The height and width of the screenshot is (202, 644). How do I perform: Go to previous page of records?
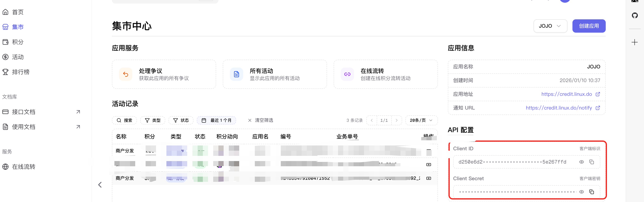pos(372,120)
